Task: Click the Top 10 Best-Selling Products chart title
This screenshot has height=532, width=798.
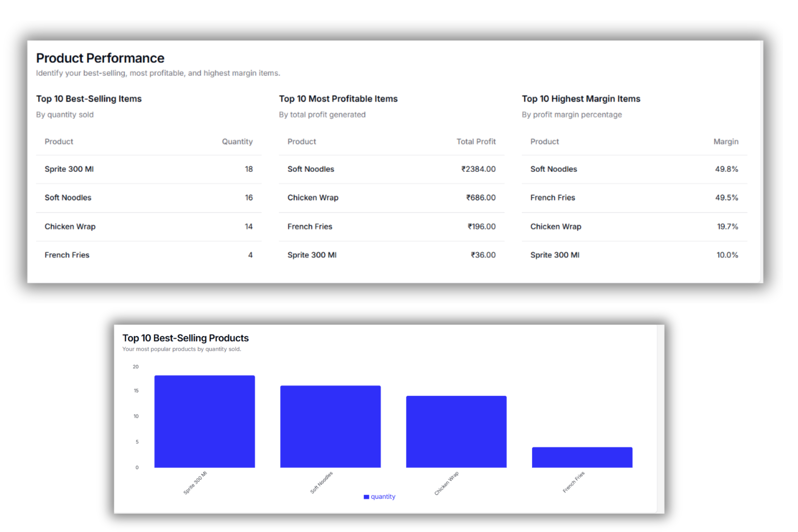Action: pos(186,338)
